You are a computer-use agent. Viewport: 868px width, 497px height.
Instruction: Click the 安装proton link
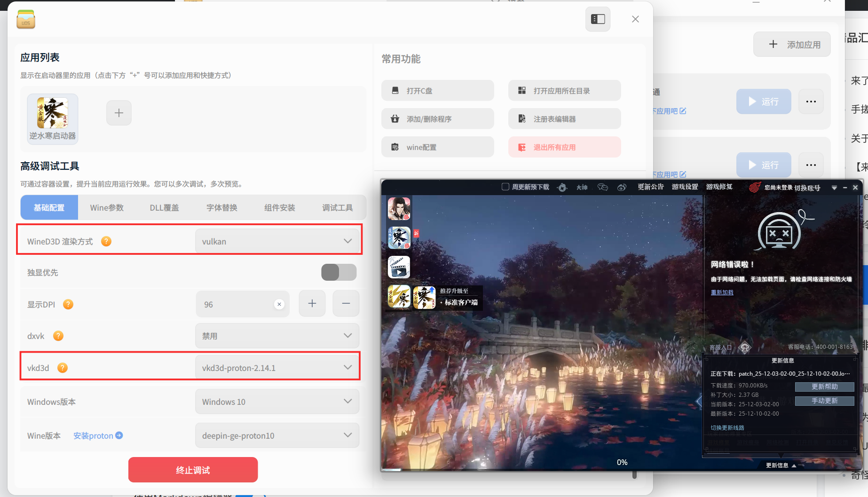click(x=98, y=435)
